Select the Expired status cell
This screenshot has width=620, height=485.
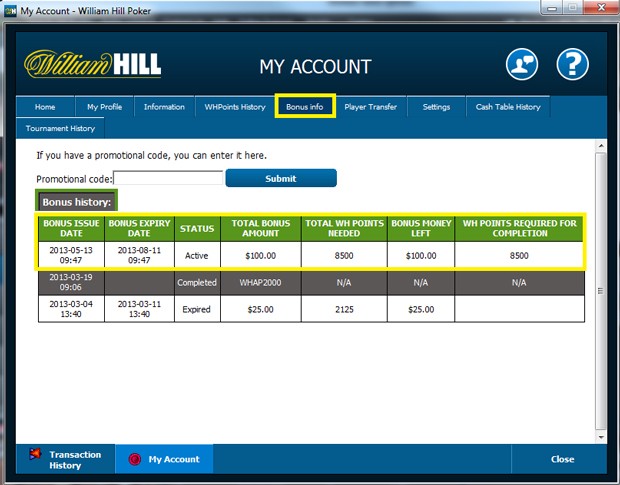click(197, 309)
